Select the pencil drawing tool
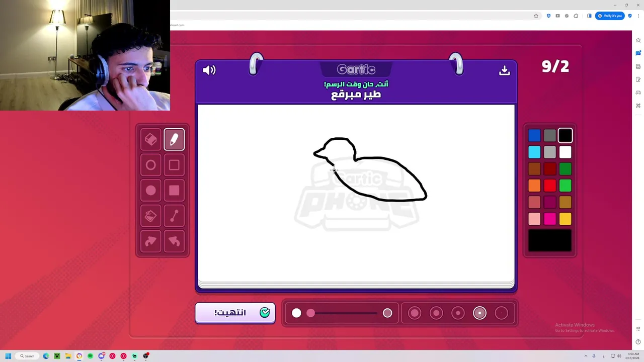This screenshot has width=644, height=362. click(174, 140)
